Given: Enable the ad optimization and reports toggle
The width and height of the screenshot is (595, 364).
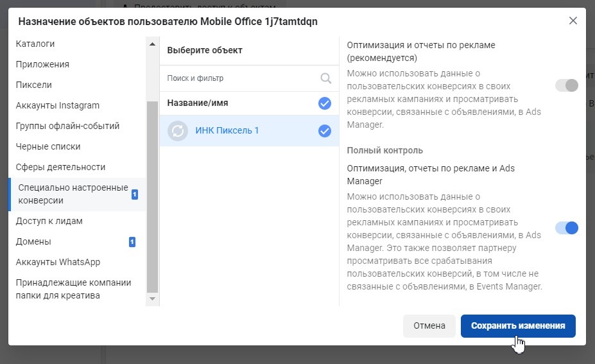Looking at the screenshot, I should 567,85.
